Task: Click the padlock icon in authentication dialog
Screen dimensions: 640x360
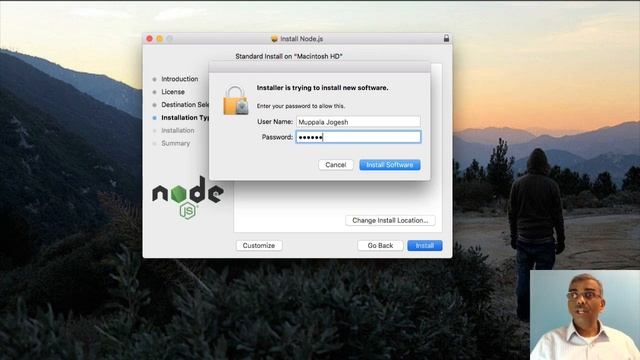Action: point(236,100)
